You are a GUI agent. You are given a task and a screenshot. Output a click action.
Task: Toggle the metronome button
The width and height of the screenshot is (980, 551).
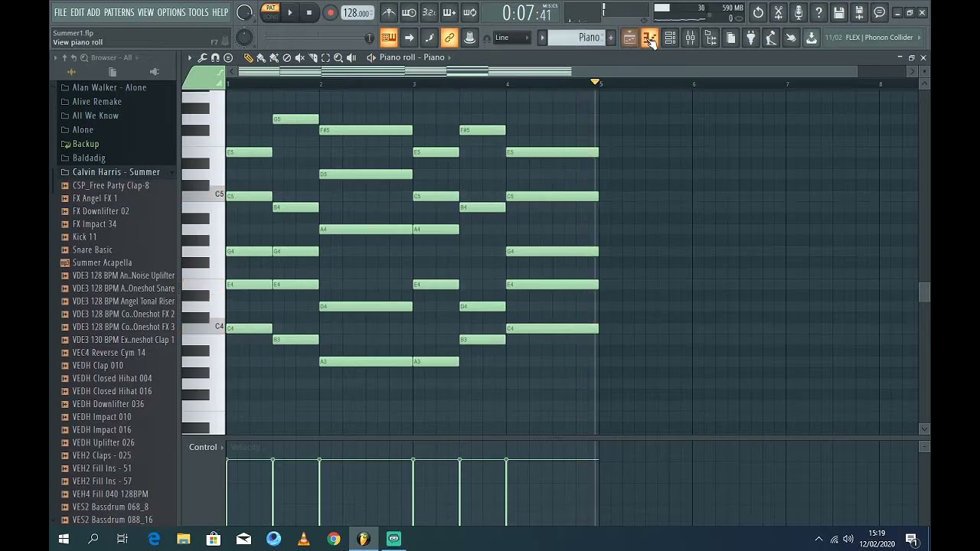click(389, 12)
